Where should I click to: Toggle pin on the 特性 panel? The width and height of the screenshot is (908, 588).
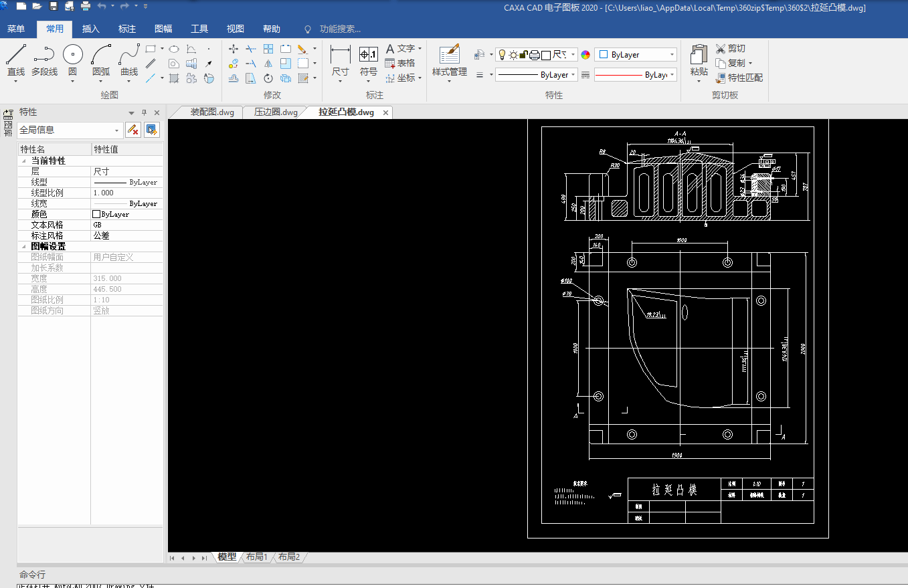point(144,112)
